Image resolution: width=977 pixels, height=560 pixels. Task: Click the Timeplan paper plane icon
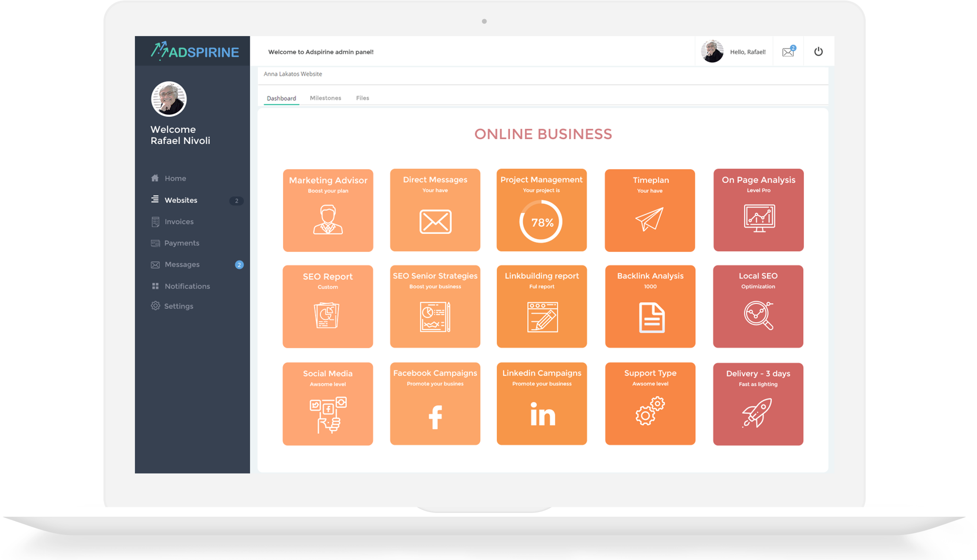click(x=649, y=218)
